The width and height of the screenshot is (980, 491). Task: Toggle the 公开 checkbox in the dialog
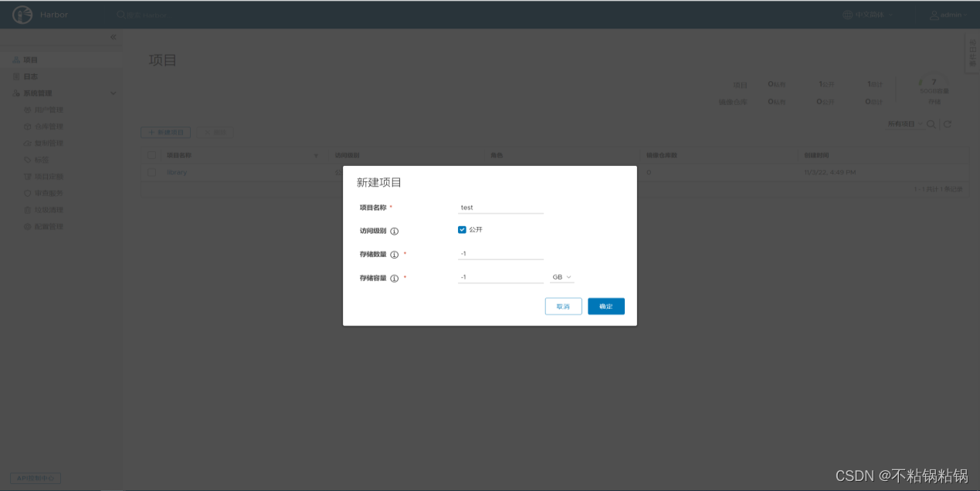(x=462, y=230)
